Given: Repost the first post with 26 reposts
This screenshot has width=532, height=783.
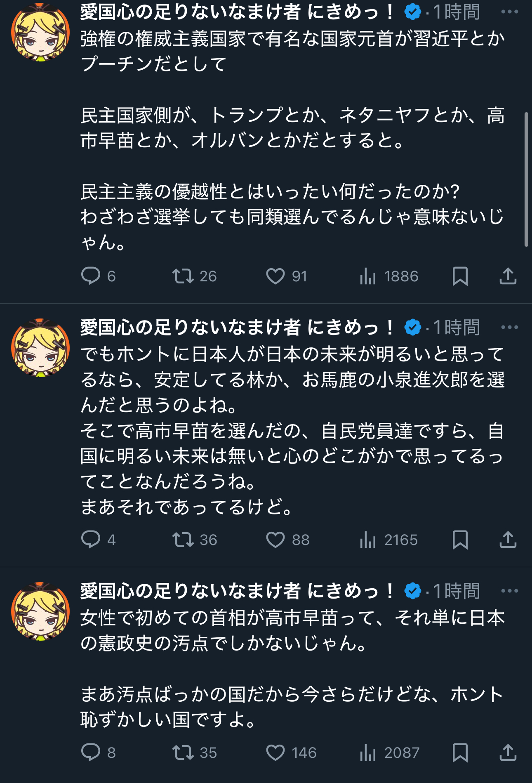Looking at the screenshot, I should tap(183, 276).
